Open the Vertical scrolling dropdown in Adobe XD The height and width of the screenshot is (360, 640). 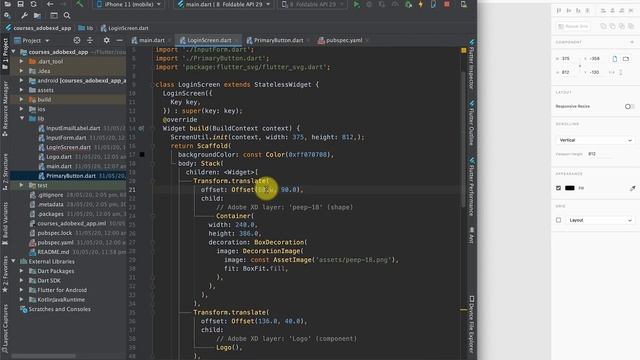(x=595, y=140)
